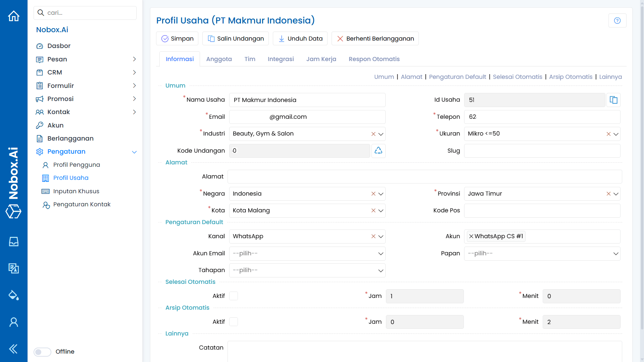Enable Aktif checkbox under Selesai Otomatis
The image size is (644, 362).
tap(234, 296)
